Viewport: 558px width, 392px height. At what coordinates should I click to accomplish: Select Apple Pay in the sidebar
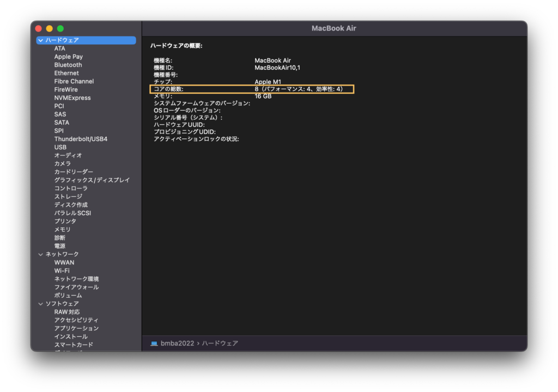[x=68, y=57]
